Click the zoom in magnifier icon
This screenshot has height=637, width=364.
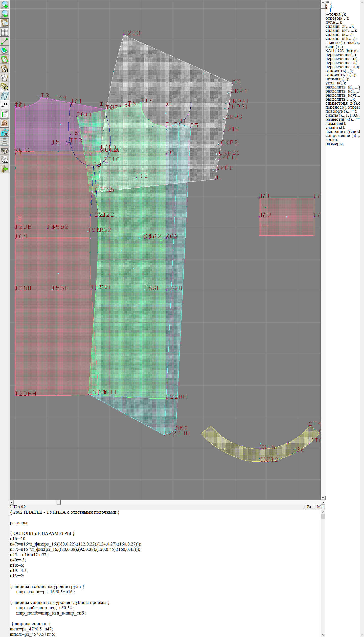pos(5,5)
